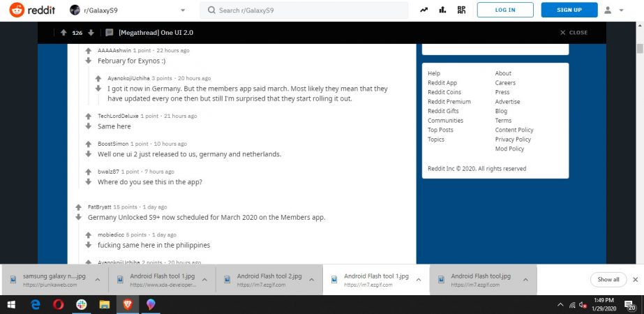Viewport: 644px width, 314px height.
Task: Launch Opera from the taskbar
Action: [x=59, y=304]
